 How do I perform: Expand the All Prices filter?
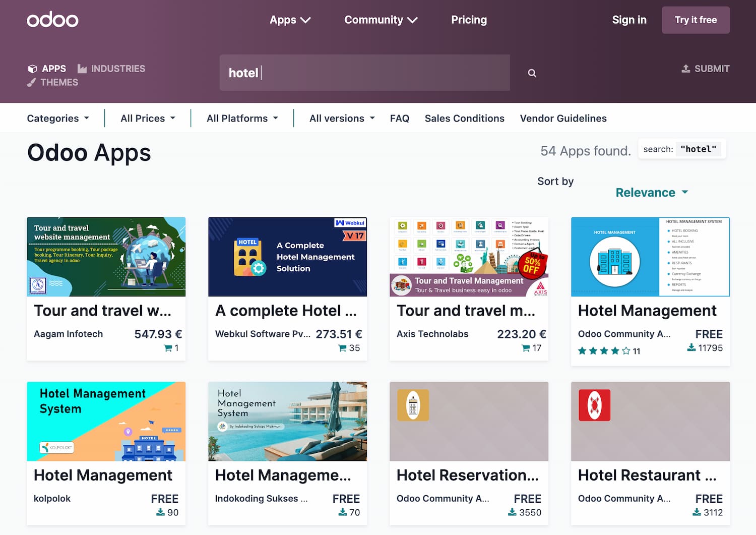point(148,118)
